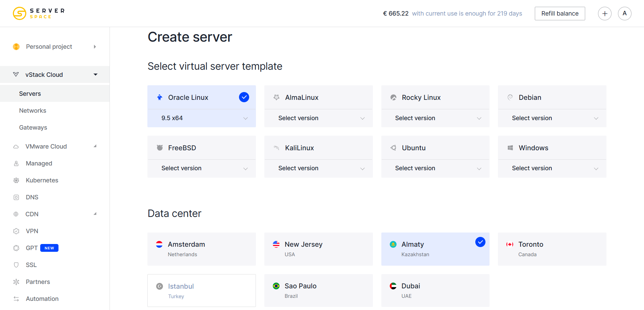
Task: Click the KaliLinux dragon icon
Action: pos(277,148)
